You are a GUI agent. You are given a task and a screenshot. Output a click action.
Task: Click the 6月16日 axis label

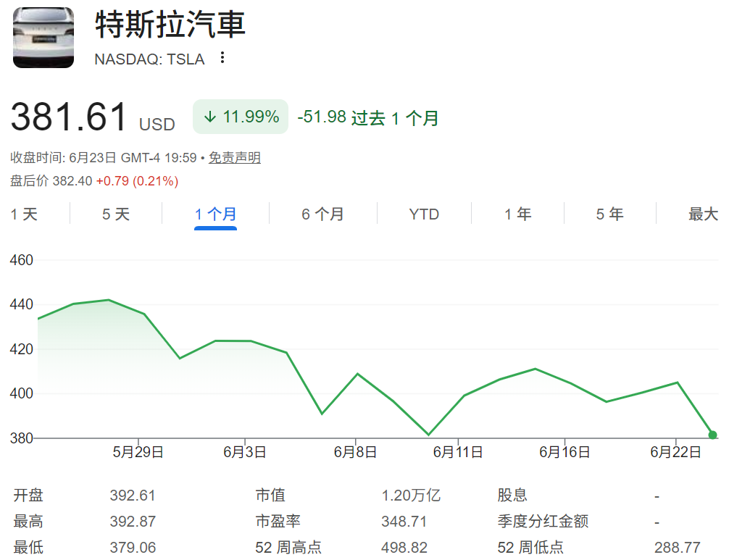565,452
